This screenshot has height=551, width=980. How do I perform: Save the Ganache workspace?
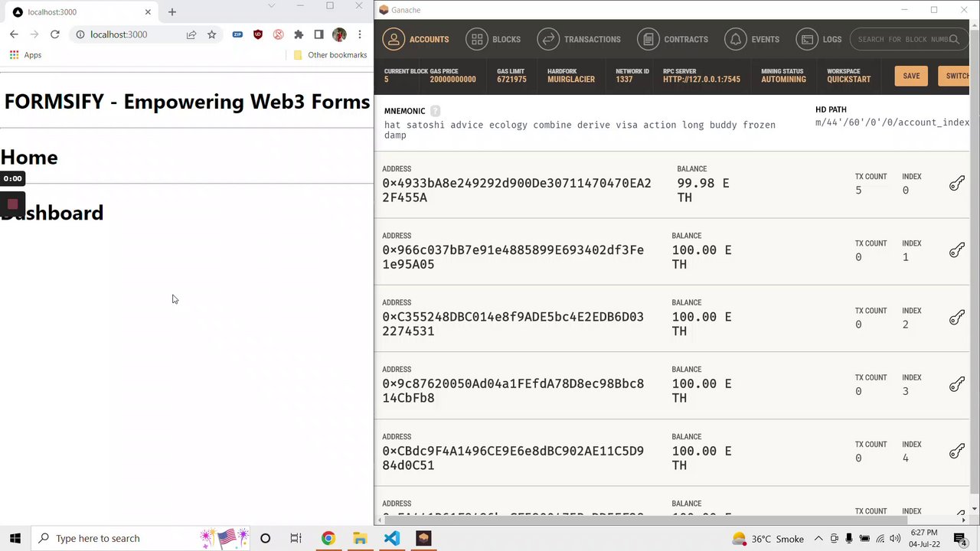[x=911, y=76]
